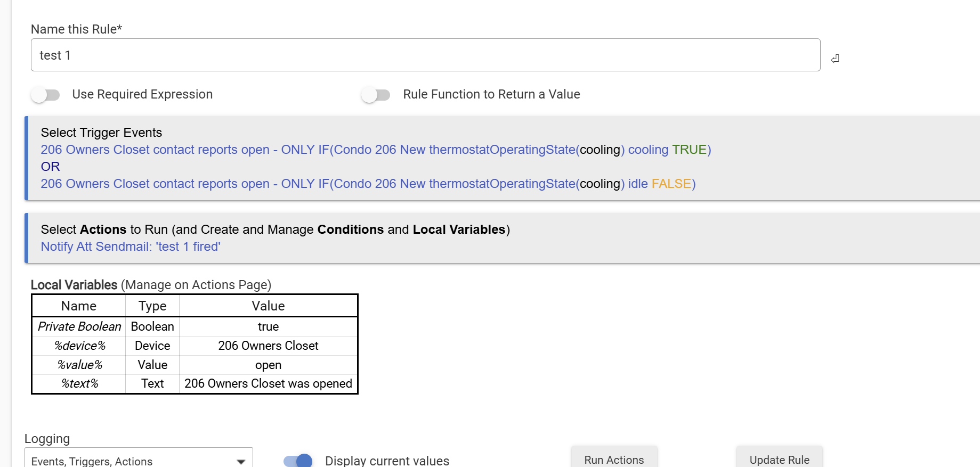Click the %text% variable name
The height and width of the screenshot is (467, 980).
coord(79,383)
